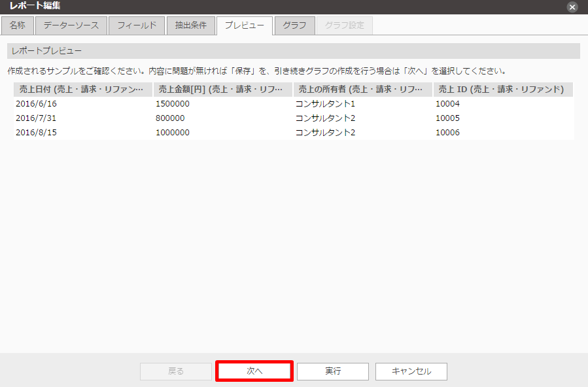The height and width of the screenshot is (387, 588).
Task: Click the sales ID 10006 cell
Action: tap(448, 133)
